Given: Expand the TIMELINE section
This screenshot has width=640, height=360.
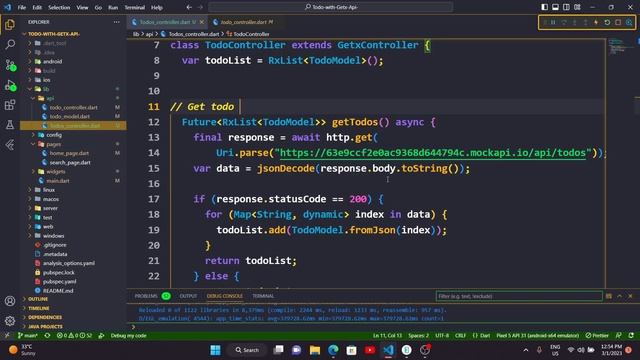Looking at the screenshot, I should [38, 308].
